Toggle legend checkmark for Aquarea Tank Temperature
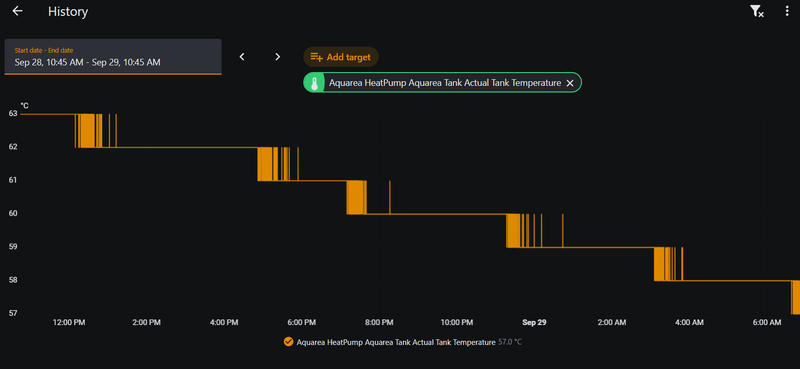Viewport: 800px width, 369px height. click(x=288, y=342)
